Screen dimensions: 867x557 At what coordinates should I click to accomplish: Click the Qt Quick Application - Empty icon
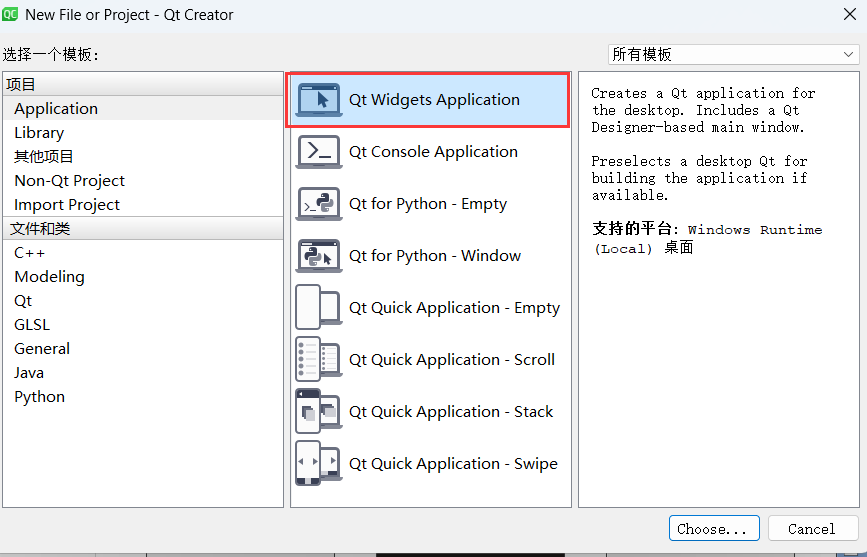[x=318, y=308]
